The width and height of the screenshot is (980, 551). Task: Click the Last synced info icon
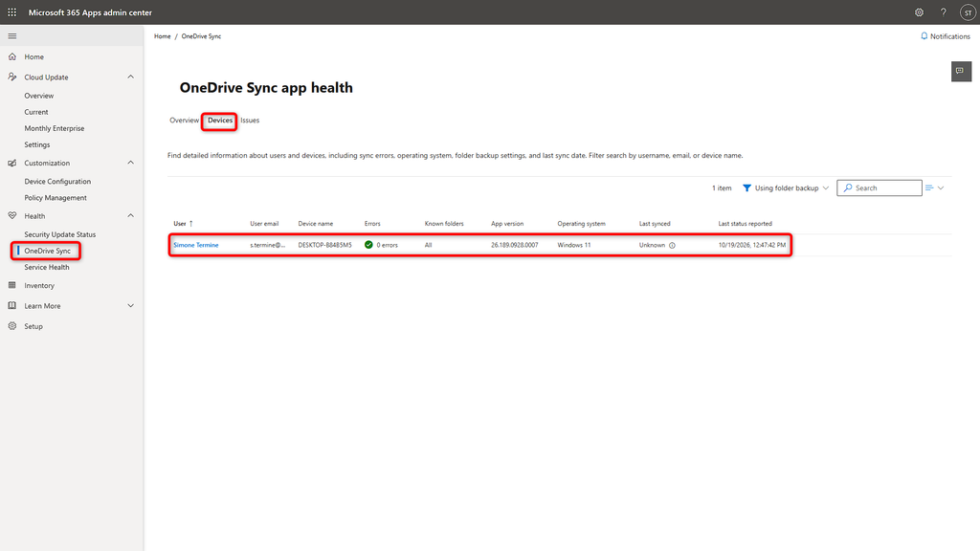coord(672,246)
